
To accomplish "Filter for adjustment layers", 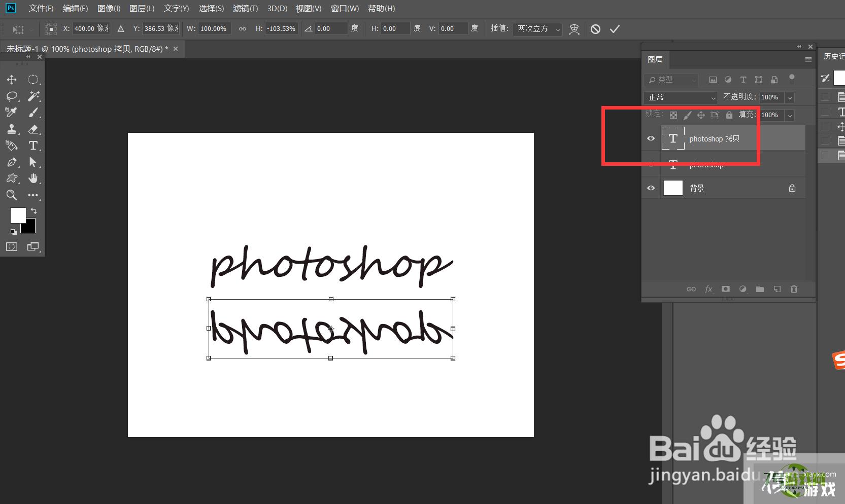I will pos(728,80).
